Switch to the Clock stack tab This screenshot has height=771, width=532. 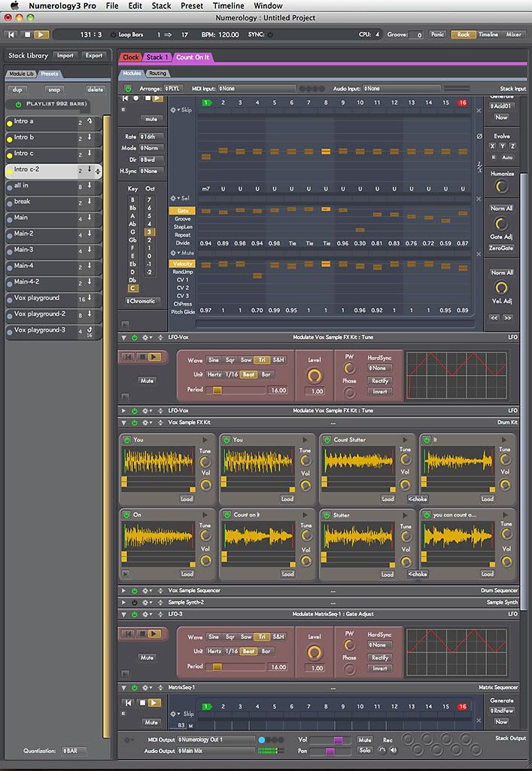(x=130, y=57)
